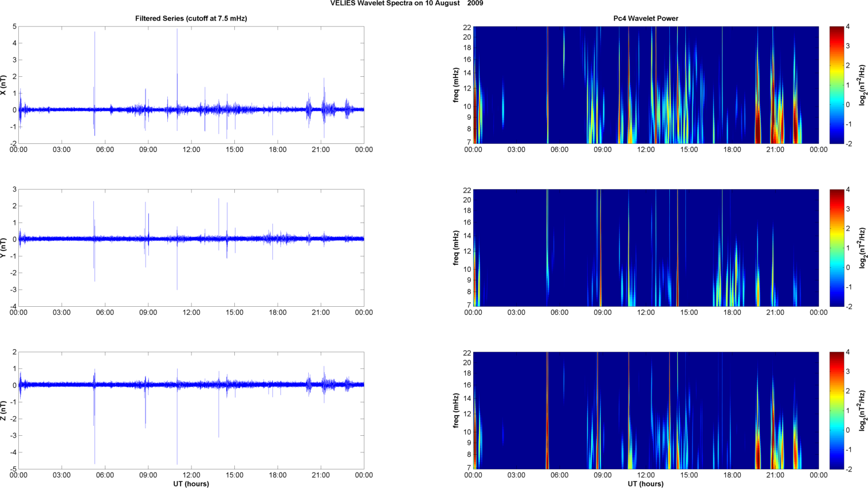Click UT (hours) label under Z time series
868x488 pixels.
click(x=191, y=484)
